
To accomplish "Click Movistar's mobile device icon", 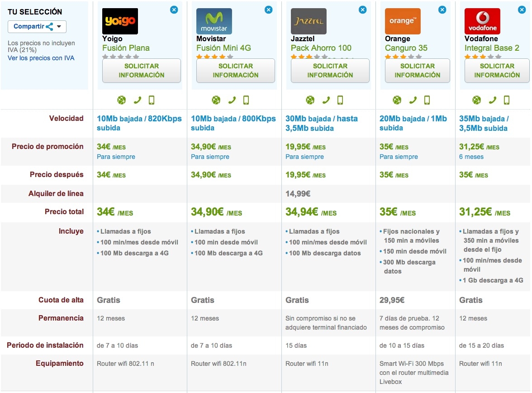I will point(246,100).
